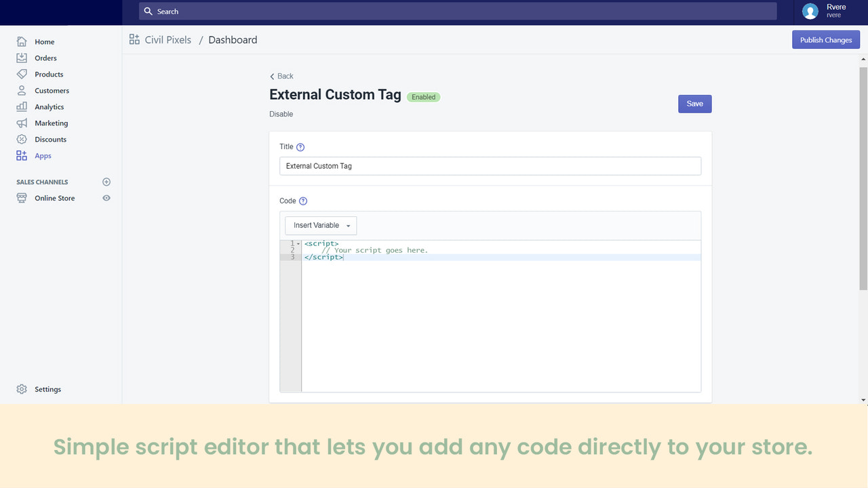Click Publish Changes
Image resolution: width=868 pixels, height=488 pixels.
(825, 39)
